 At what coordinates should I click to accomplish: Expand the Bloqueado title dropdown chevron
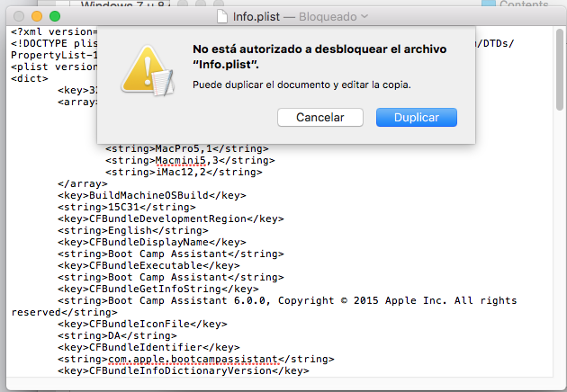pyautogui.click(x=364, y=17)
